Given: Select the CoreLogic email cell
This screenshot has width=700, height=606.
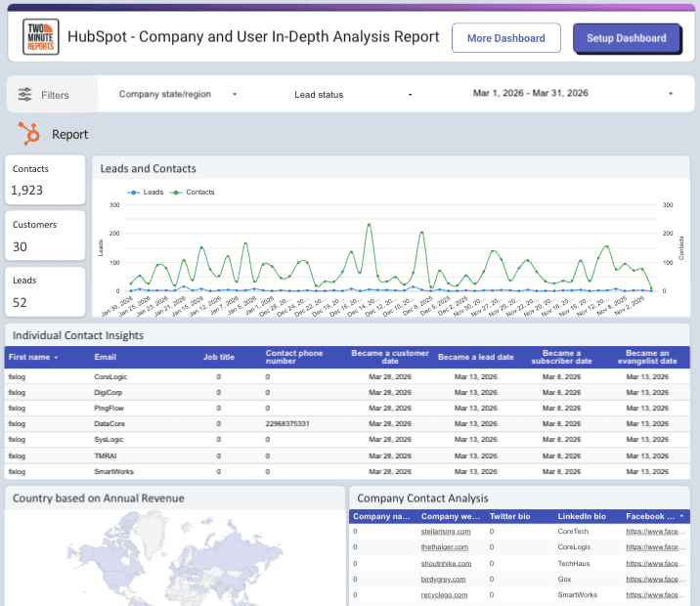Looking at the screenshot, I should pos(110,377).
